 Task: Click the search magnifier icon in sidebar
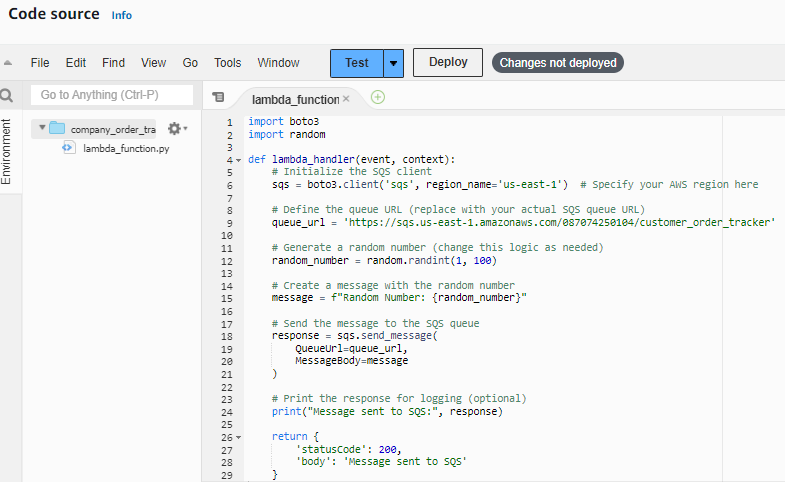click(7, 95)
